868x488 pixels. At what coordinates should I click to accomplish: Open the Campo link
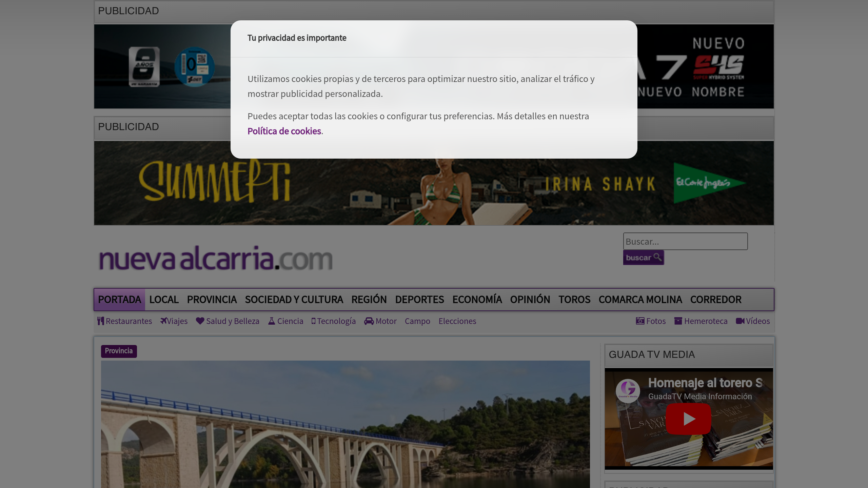pos(417,321)
